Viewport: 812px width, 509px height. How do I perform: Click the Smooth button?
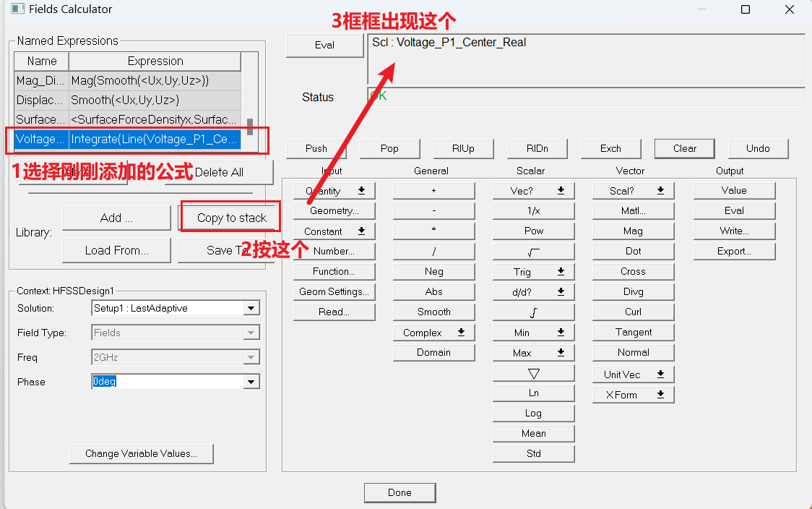coord(434,312)
